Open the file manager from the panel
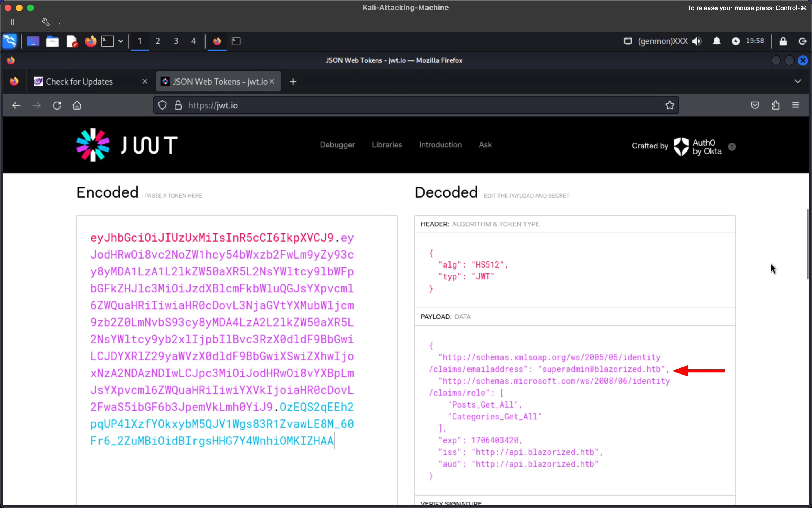Image resolution: width=812 pixels, height=508 pixels. 52,41
